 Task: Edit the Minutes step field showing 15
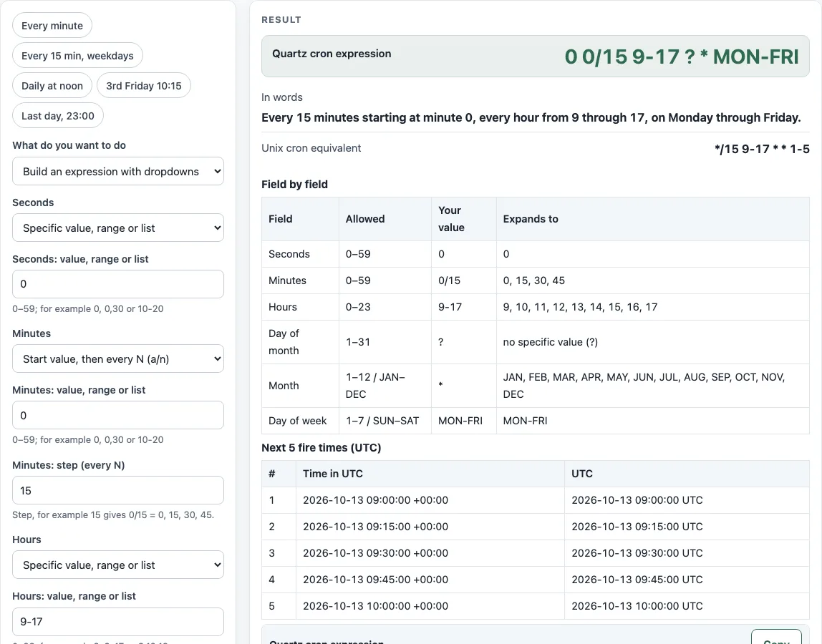pos(118,490)
